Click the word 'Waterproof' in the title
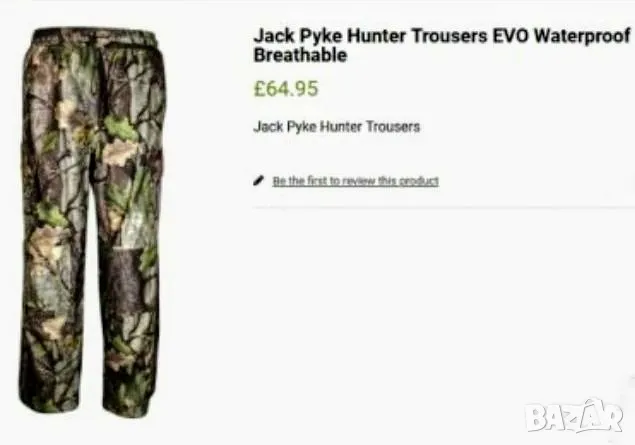Screen dimensions: 635x445 tap(582, 36)
